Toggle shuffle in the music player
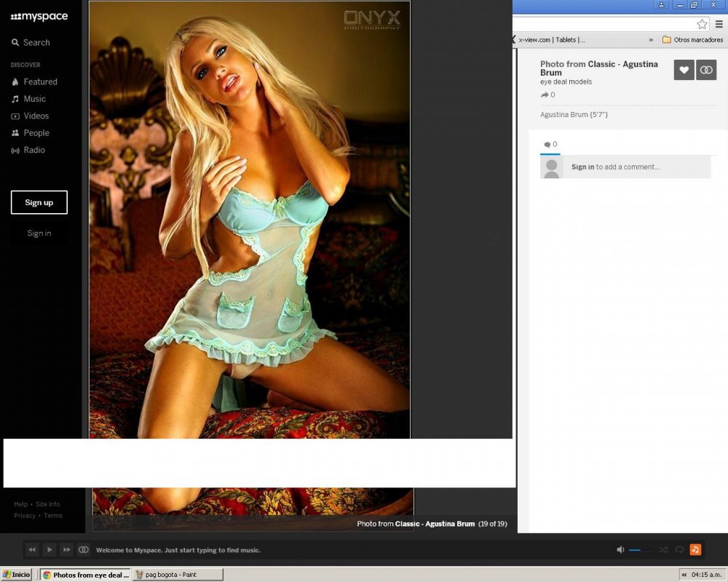Screen dimensions: 728x582 point(663,550)
